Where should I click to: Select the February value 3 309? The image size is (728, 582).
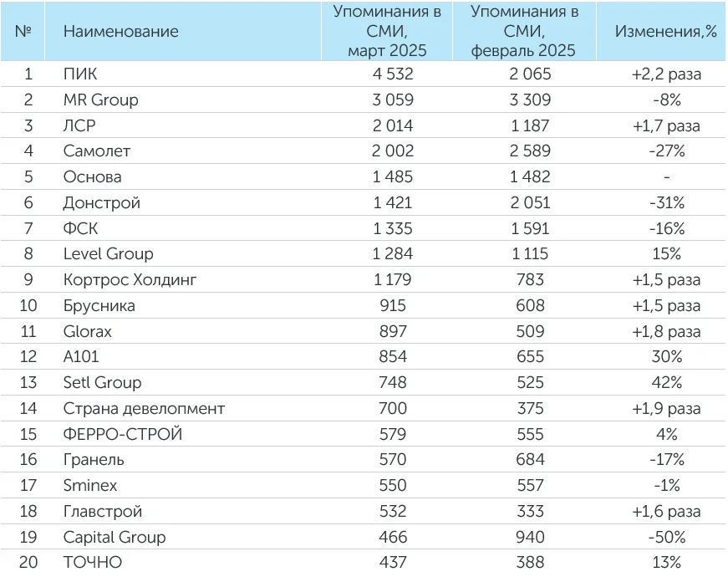point(523,100)
